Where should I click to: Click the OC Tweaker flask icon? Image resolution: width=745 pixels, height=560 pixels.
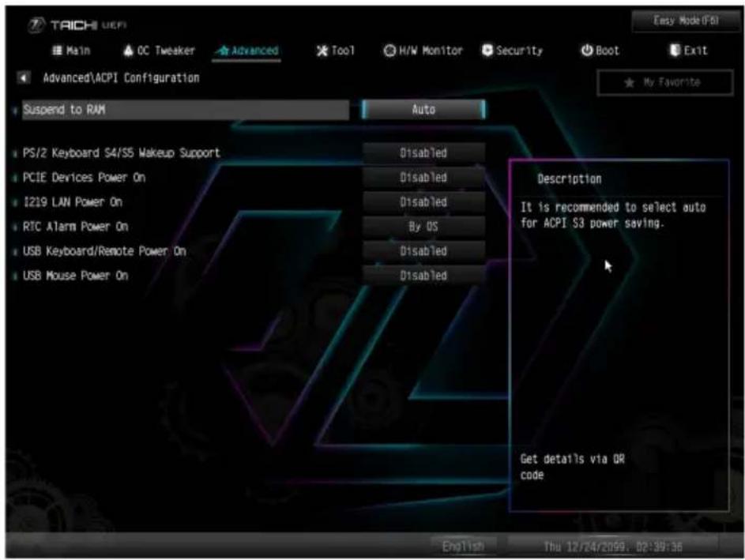point(128,51)
